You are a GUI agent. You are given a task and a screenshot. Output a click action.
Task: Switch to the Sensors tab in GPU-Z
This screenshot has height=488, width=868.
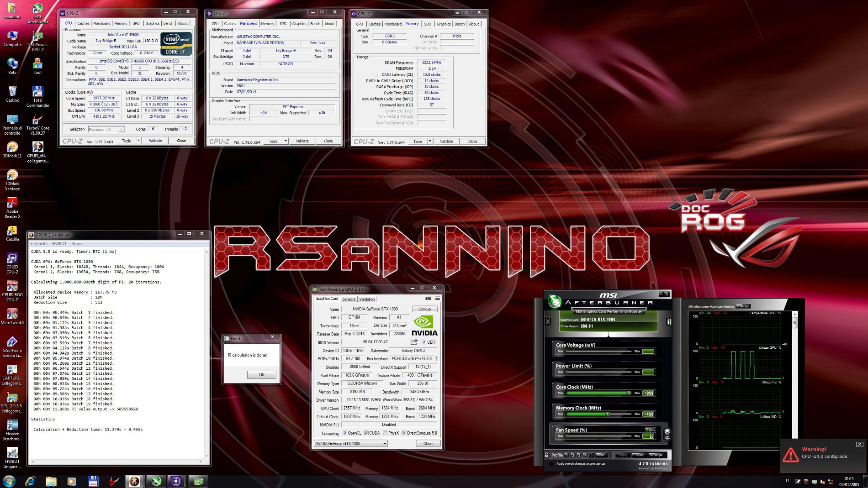[349, 299]
